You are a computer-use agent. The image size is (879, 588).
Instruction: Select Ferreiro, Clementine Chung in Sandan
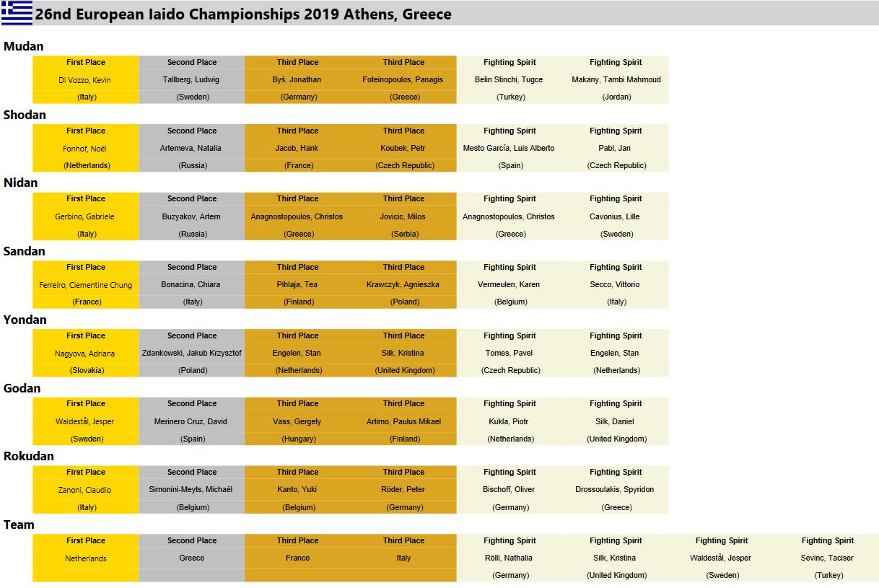click(85, 285)
